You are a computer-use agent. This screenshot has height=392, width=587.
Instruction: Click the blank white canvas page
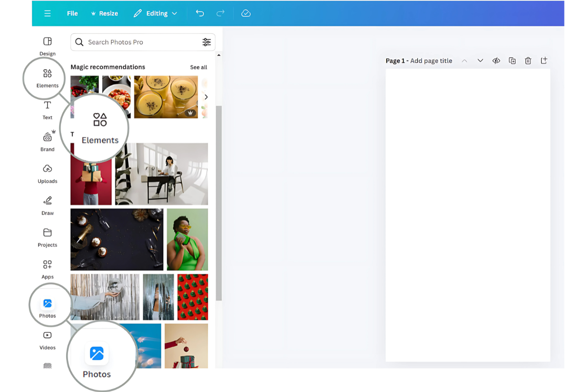click(x=468, y=215)
